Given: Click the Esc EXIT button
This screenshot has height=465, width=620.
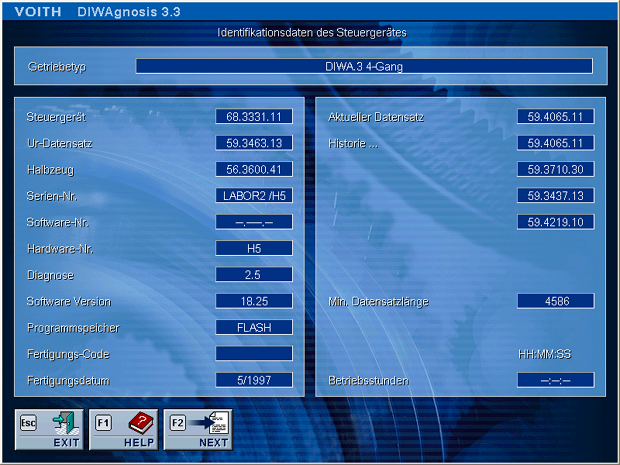Looking at the screenshot, I should pyautogui.click(x=49, y=429).
